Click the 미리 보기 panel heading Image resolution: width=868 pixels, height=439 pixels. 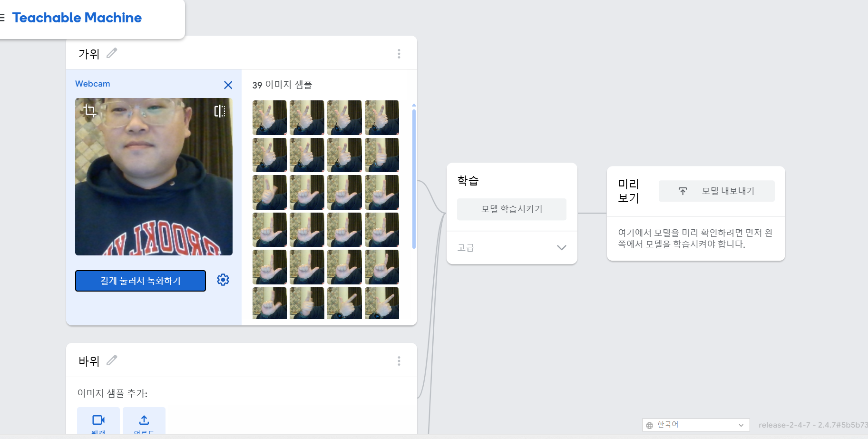point(628,191)
